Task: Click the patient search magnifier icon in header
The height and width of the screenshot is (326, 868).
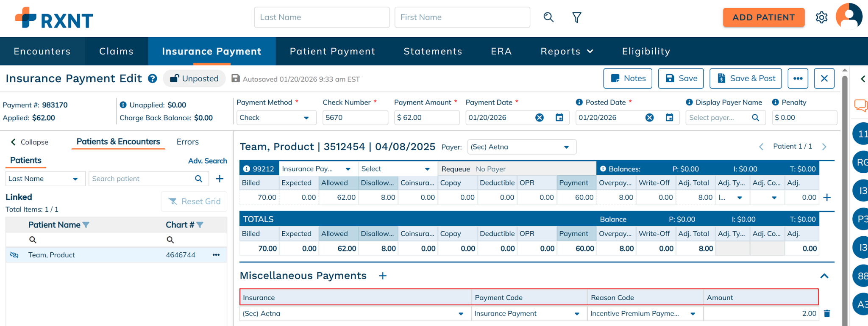Action: [x=548, y=17]
